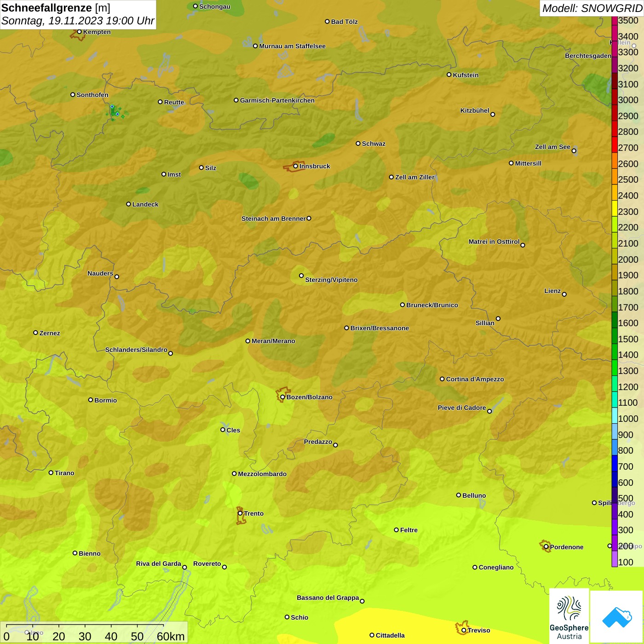Viewport: 644px width, 644px height.
Task: Click the Murnau am Staffelsee label
Action: 292,46
